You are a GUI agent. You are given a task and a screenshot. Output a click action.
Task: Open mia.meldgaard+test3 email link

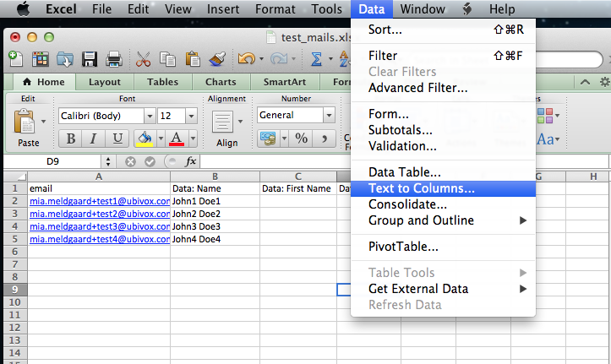(x=100, y=226)
